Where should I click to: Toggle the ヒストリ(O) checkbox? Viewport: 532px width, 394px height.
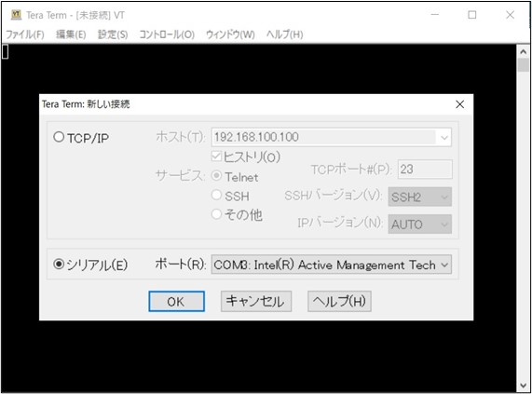(x=216, y=156)
